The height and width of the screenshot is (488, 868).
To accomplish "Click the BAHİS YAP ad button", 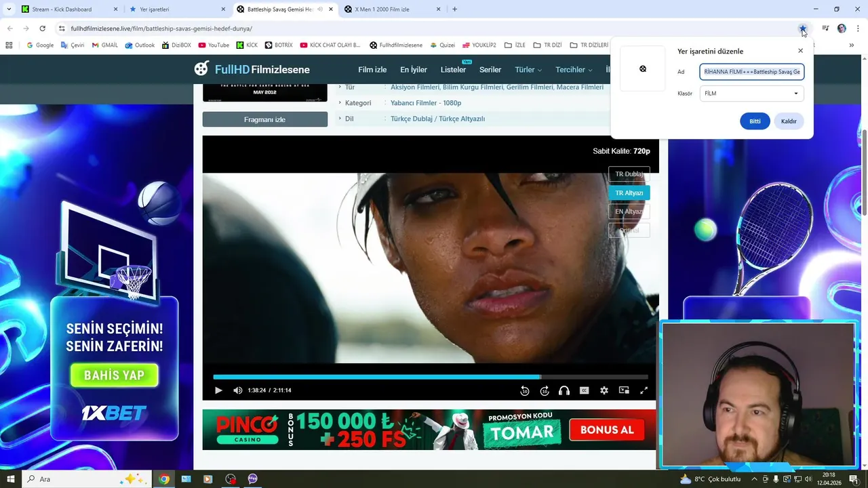I will 115,375.
